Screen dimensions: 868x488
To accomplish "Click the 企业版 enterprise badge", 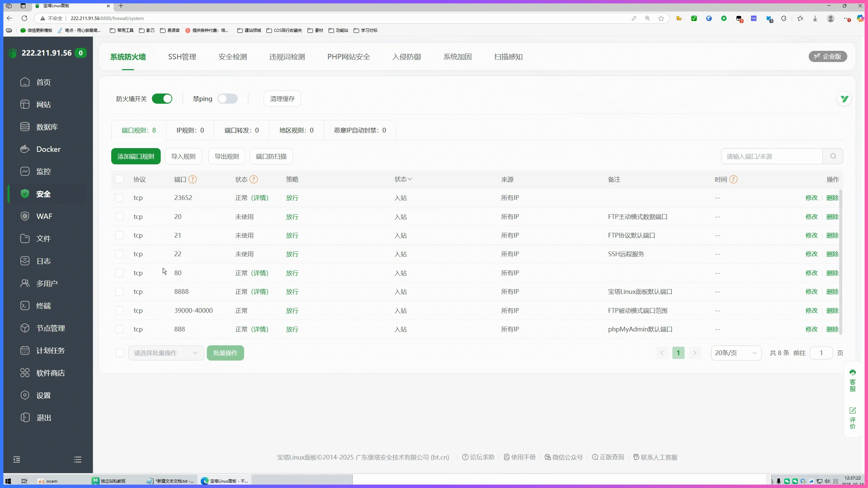I will 828,56.
